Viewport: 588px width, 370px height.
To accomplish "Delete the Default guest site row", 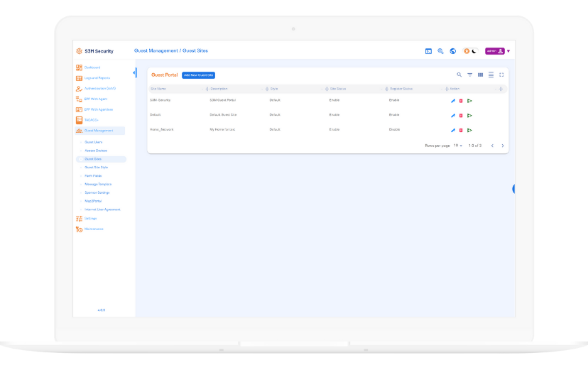I will (461, 115).
